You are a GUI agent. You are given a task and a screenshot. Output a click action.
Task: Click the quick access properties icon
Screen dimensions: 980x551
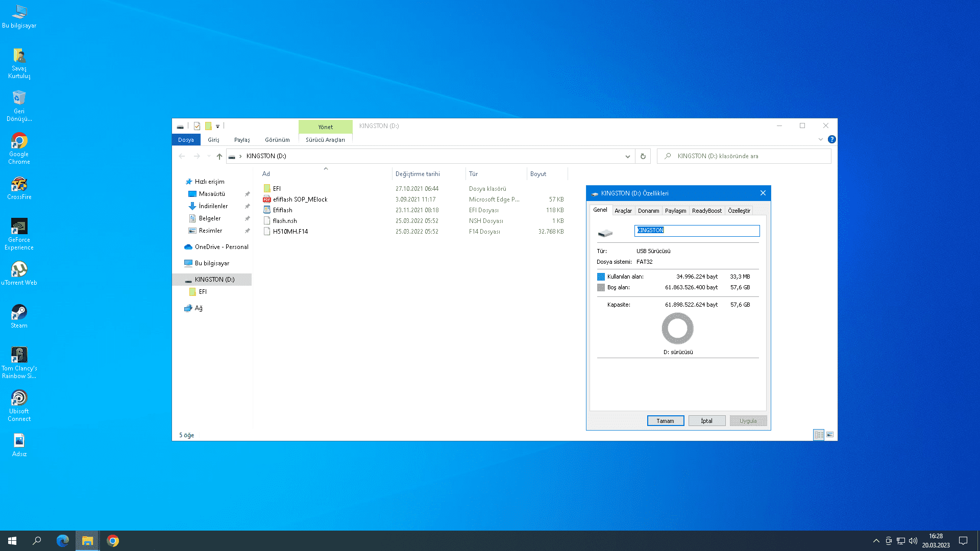click(x=197, y=126)
